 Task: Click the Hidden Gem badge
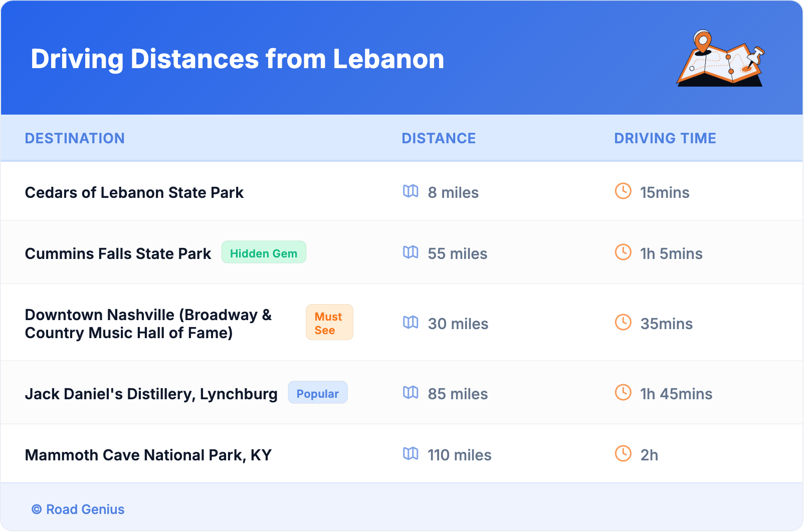pos(264,252)
